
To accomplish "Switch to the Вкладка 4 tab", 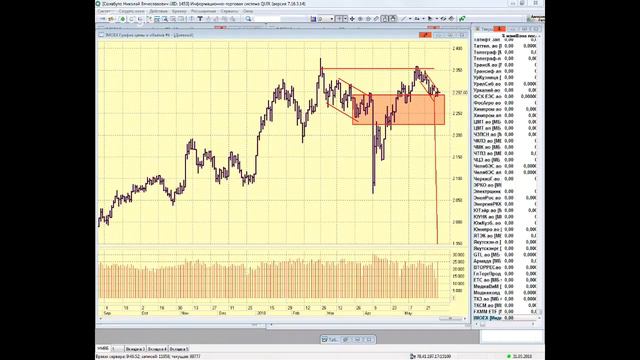I will pyautogui.click(x=157, y=349).
